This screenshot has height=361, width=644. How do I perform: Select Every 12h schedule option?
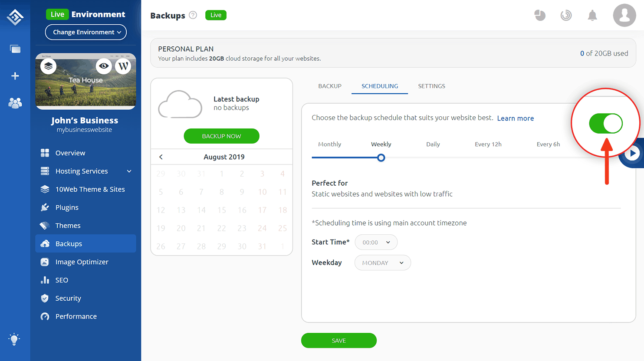point(488,144)
